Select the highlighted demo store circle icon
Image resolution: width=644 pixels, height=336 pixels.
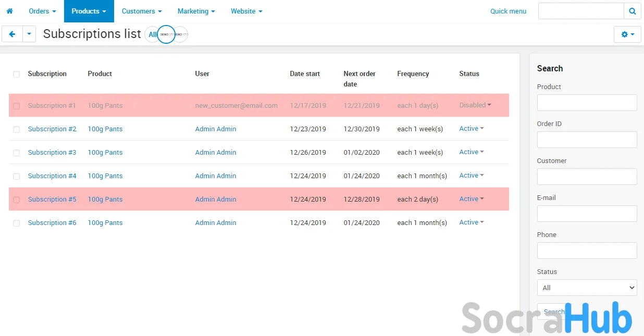point(166,34)
